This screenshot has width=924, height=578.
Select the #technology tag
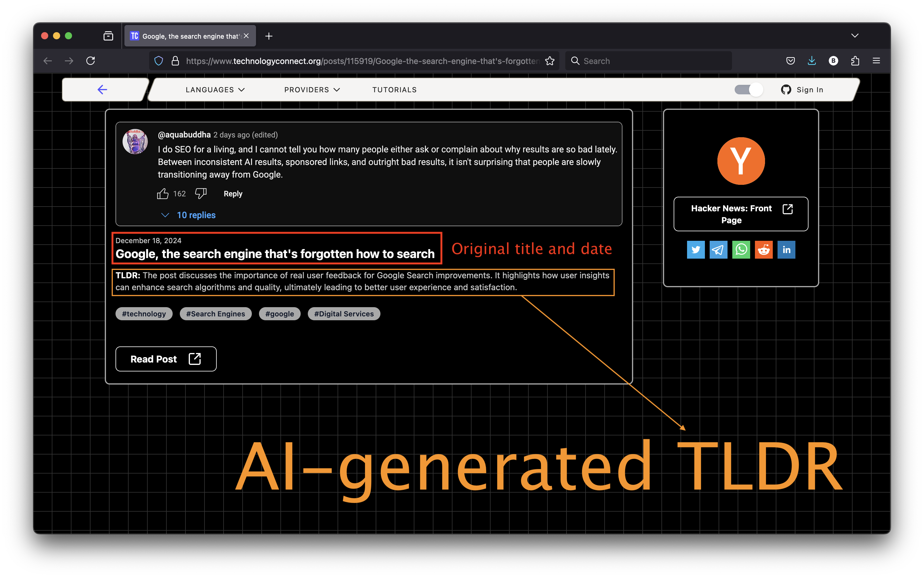click(144, 314)
